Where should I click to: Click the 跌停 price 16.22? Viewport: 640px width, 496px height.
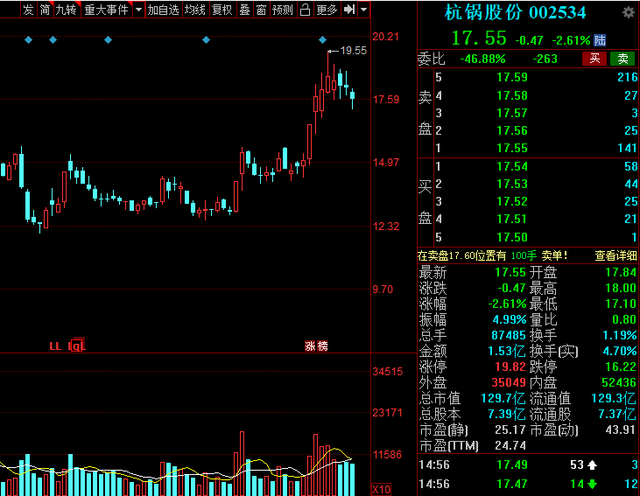click(x=620, y=367)
